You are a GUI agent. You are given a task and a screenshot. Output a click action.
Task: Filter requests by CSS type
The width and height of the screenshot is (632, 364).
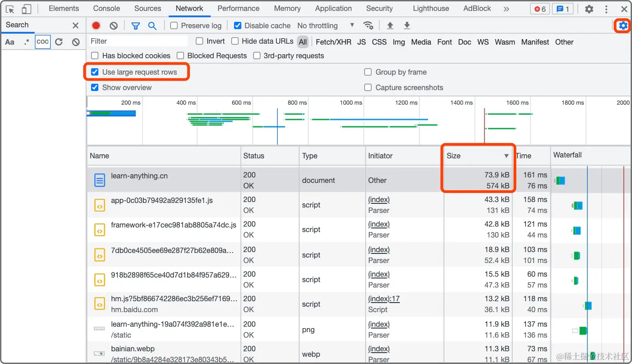pyautogui.click(x=379, y=42)
